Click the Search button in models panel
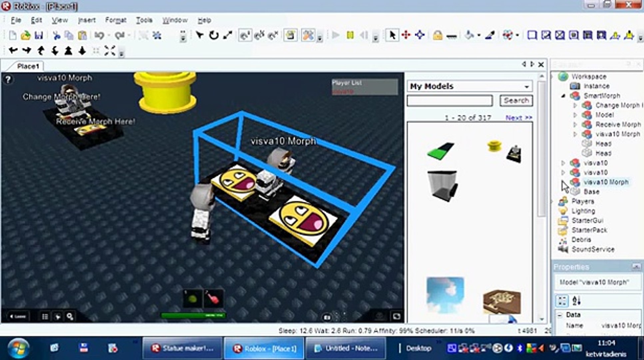The height and width of the screenshot is (360, 644). click(516, 101)
